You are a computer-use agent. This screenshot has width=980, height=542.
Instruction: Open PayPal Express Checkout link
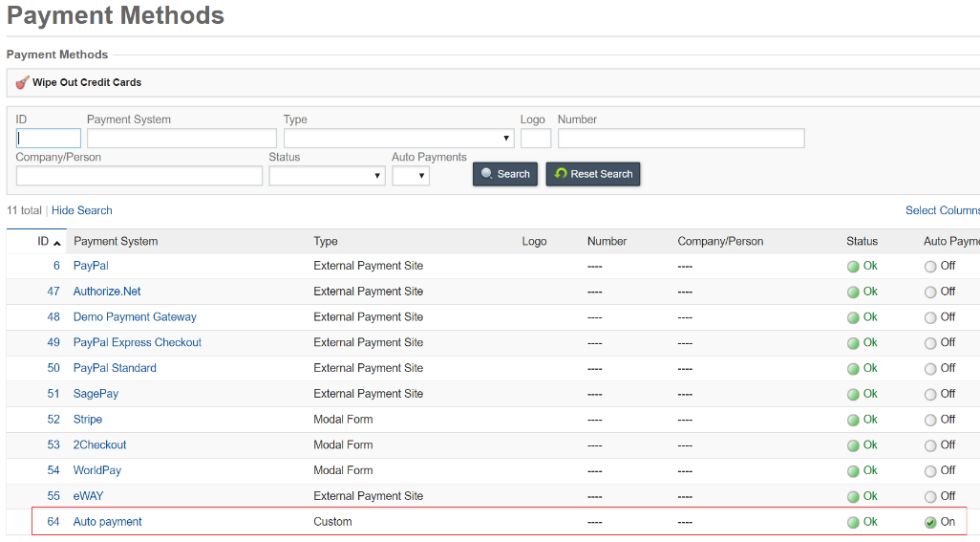[x=137, y=342]
